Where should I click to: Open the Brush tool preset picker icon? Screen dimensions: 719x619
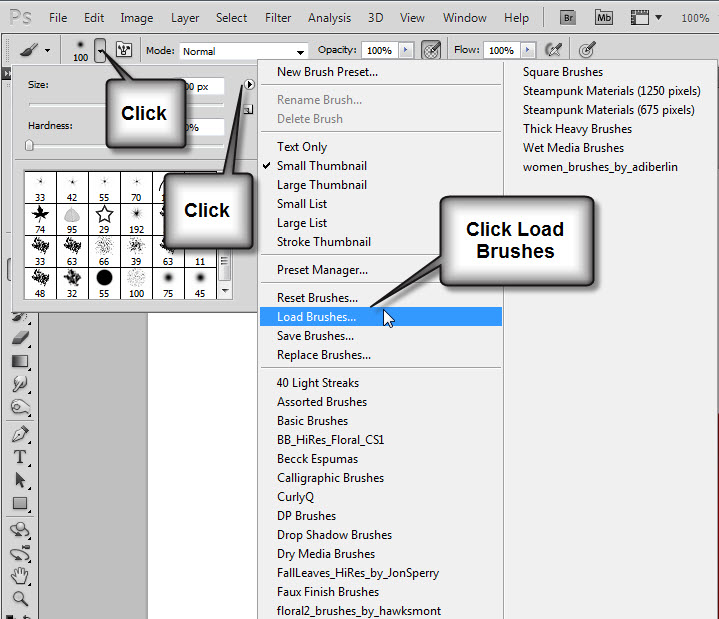[x=29, y=50]
